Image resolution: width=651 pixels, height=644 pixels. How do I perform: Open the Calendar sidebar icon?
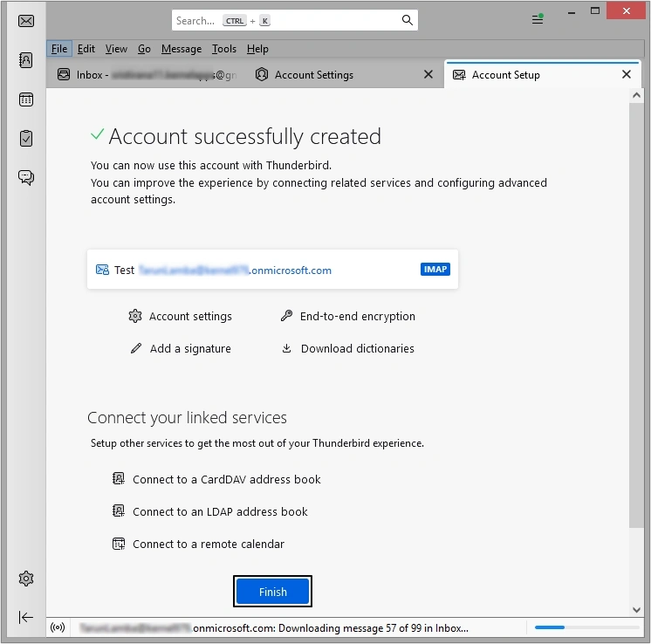click(26, 99)
